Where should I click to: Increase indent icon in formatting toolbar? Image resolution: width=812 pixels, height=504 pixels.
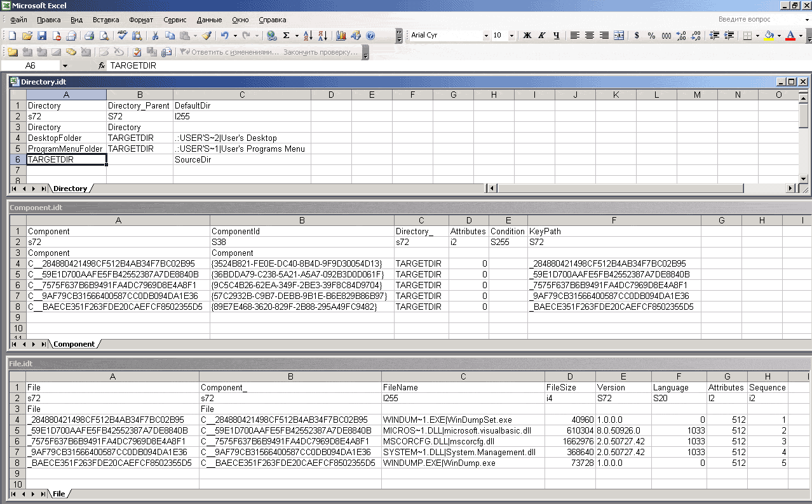(x=729, y=36)
